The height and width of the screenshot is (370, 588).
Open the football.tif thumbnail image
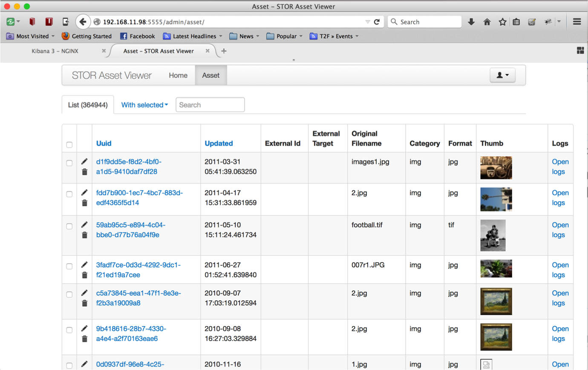pos(493,235)
